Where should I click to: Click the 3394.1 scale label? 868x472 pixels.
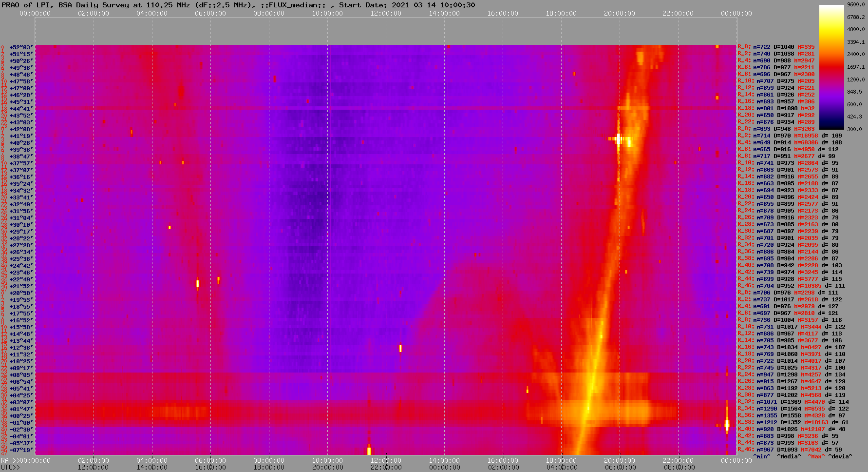(x=856, y=42)
